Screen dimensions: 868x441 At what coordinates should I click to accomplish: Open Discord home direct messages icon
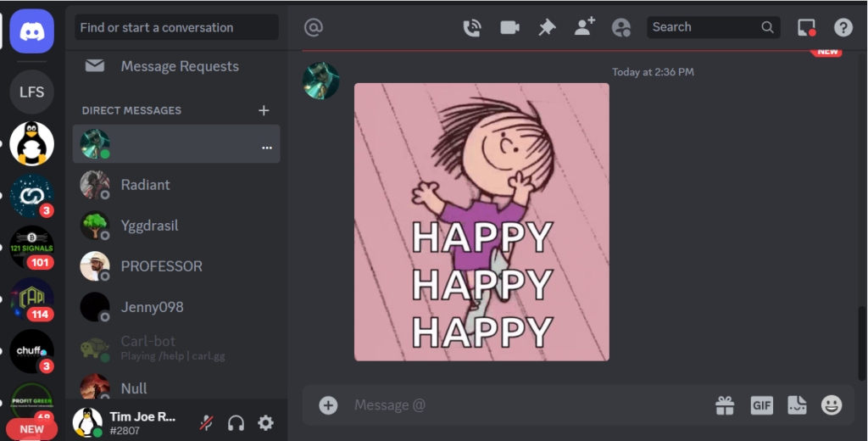tap(31, 31)
